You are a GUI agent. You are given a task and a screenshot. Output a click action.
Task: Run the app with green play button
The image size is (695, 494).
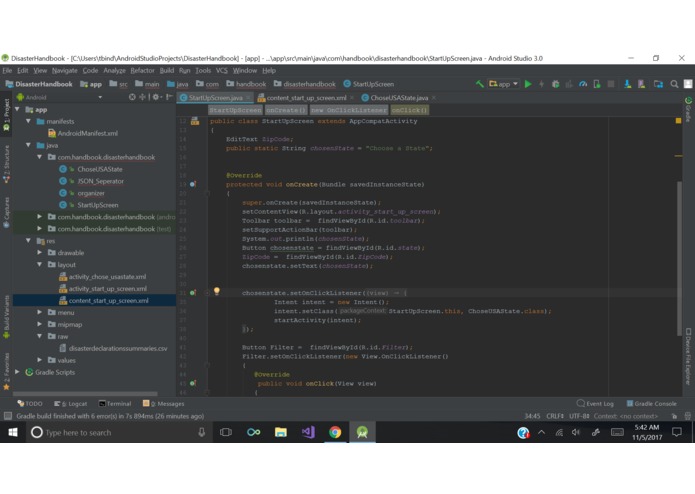coord(528,84)
